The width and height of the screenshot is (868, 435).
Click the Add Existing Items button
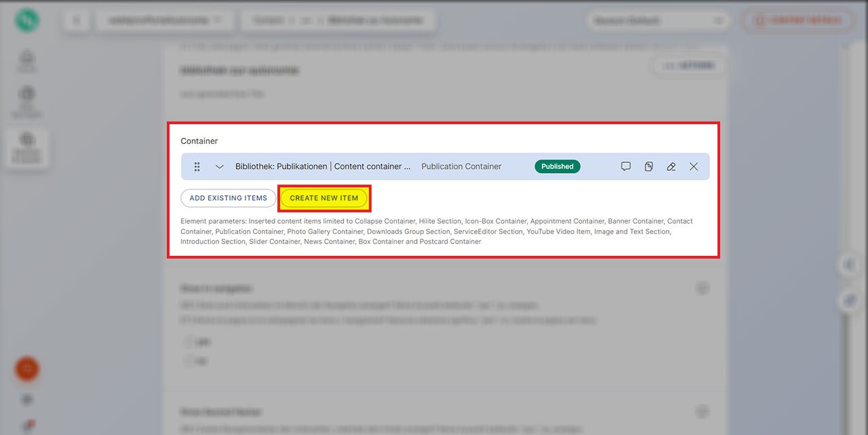(x=228, y=198)
